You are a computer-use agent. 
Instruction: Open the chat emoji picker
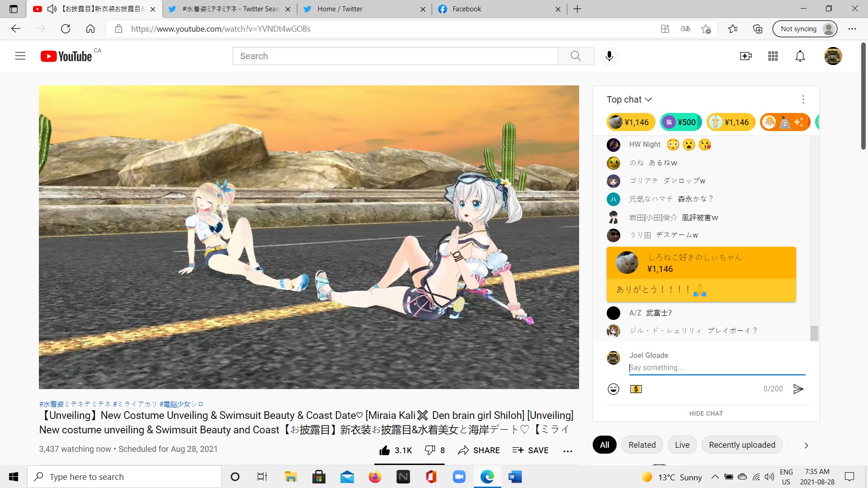[x=613, y=389]
